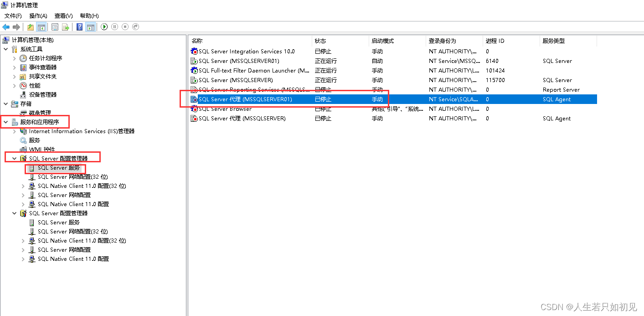Click the Restart Service toolbar icon
This screenshot has width=644, height=316.
[x=135, y=27]
